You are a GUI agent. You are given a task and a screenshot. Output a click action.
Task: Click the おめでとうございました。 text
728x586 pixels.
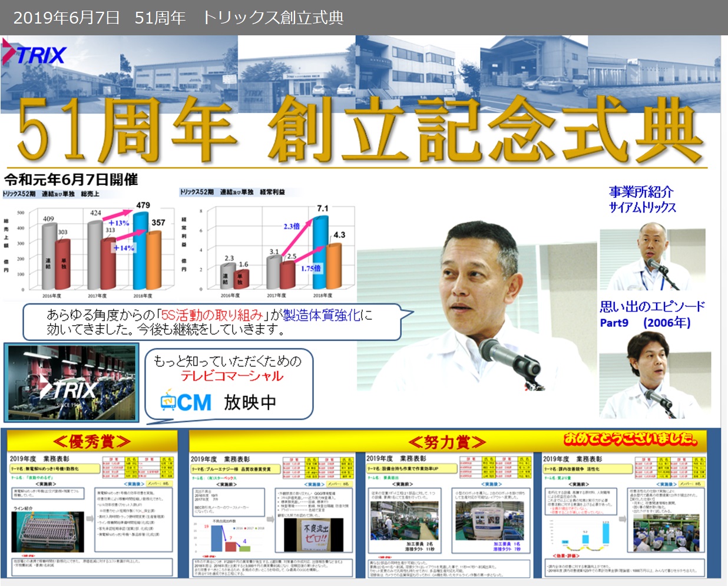click(x=631, y=439)
